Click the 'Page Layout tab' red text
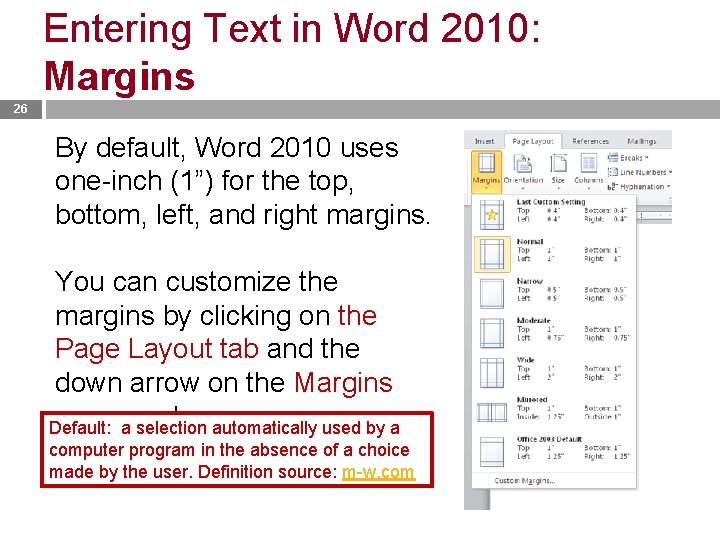 157,349
